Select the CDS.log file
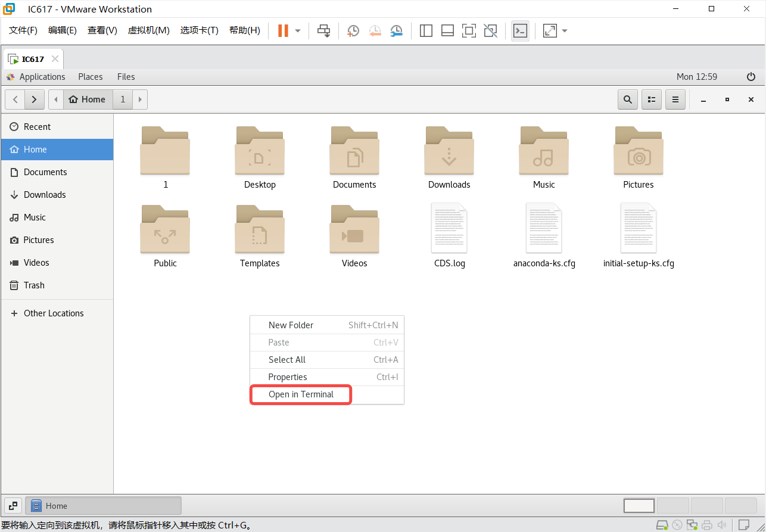 450,228
